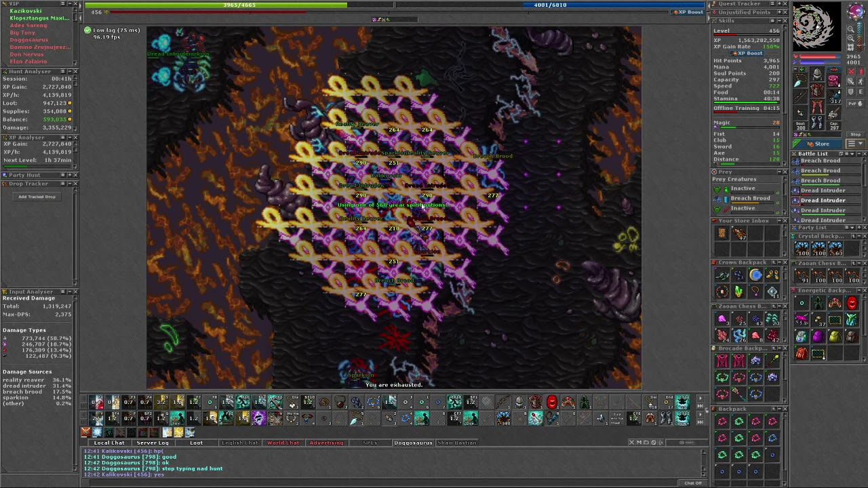Toggle the Chat Off button

coord(693,483)
